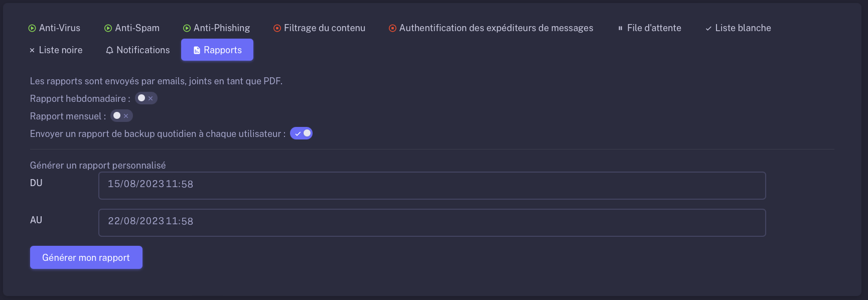
Task: Click the Anti-Phishing green status icon
Action: click(187, 28)
